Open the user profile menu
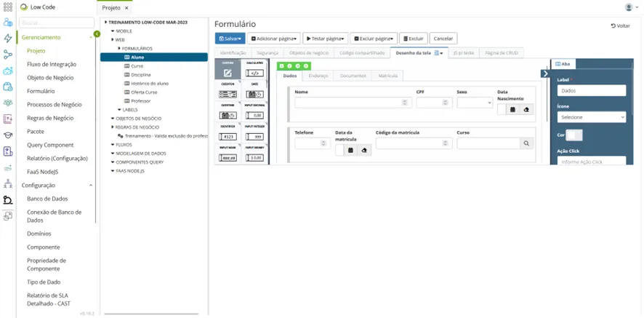Viewport: 644px width, 318px height. (x=632, y=7)
